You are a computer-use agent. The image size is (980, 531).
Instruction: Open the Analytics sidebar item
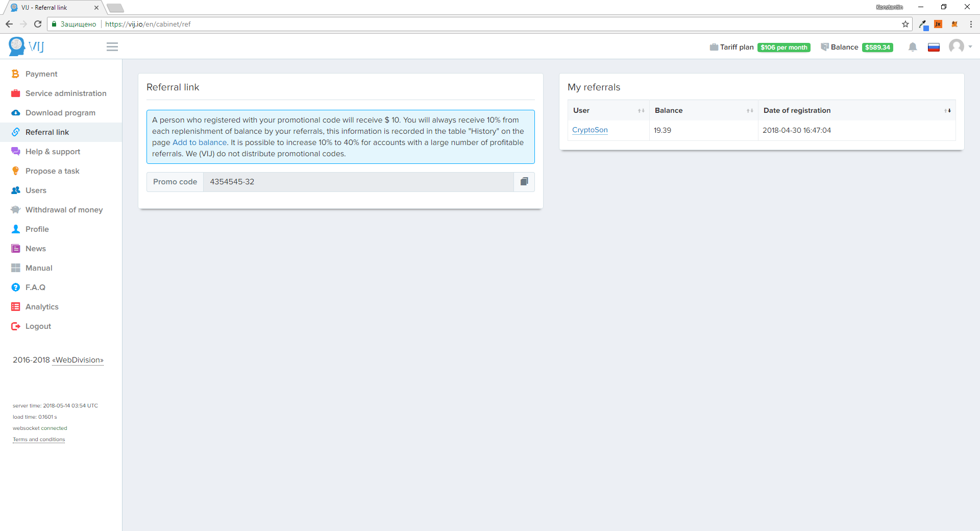point(42,307)
